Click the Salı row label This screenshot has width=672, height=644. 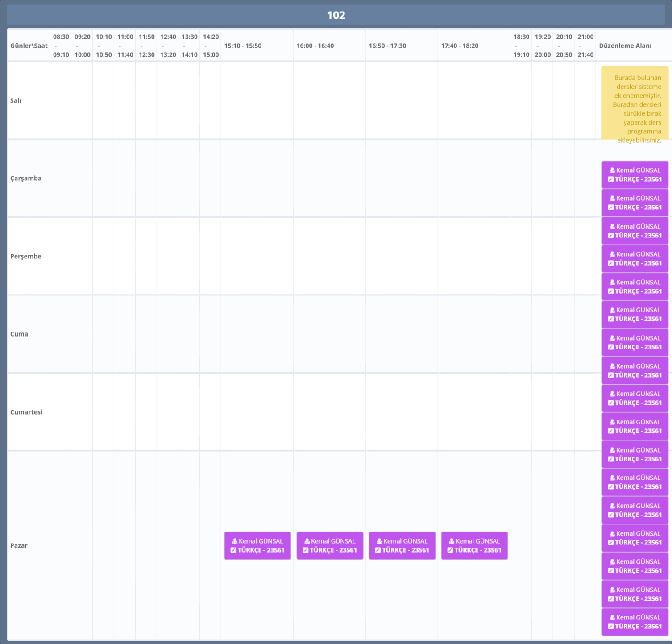pyautogui.click(x=16, y=100)
